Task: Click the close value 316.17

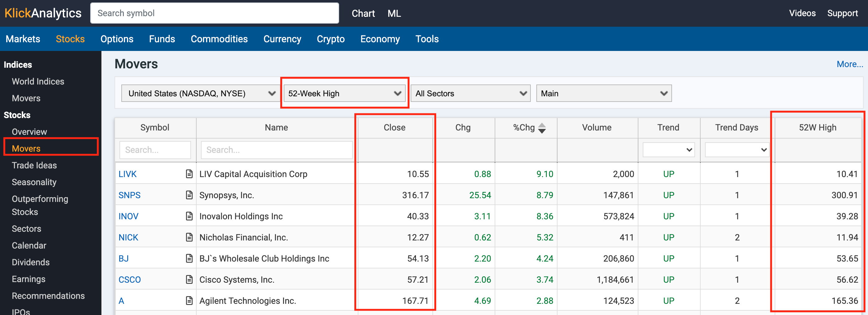Action: point(415,195)
